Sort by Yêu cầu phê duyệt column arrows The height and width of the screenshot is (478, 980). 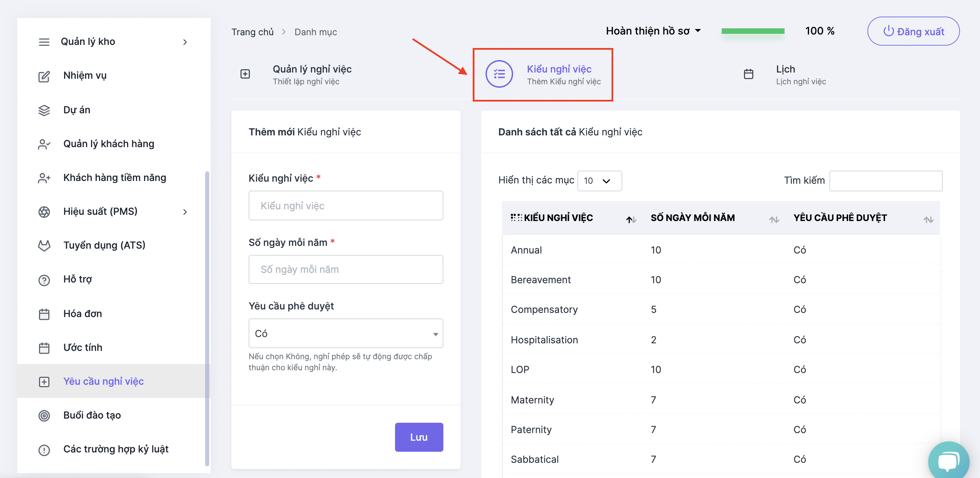929,220
